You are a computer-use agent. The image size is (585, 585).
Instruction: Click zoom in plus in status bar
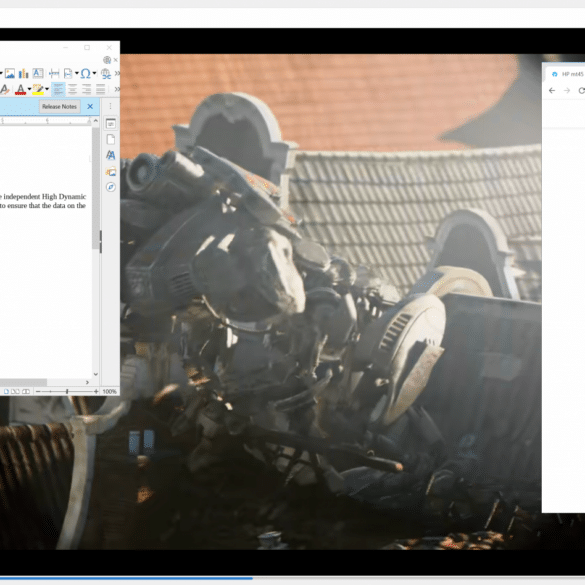click(x=96, y=391)
